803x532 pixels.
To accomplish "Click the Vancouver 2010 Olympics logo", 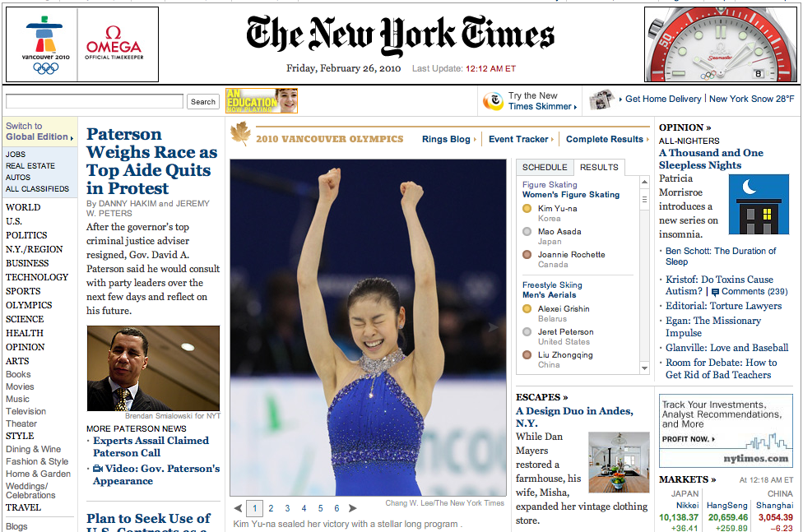I will pyautogui.click(x=47, y=44).
